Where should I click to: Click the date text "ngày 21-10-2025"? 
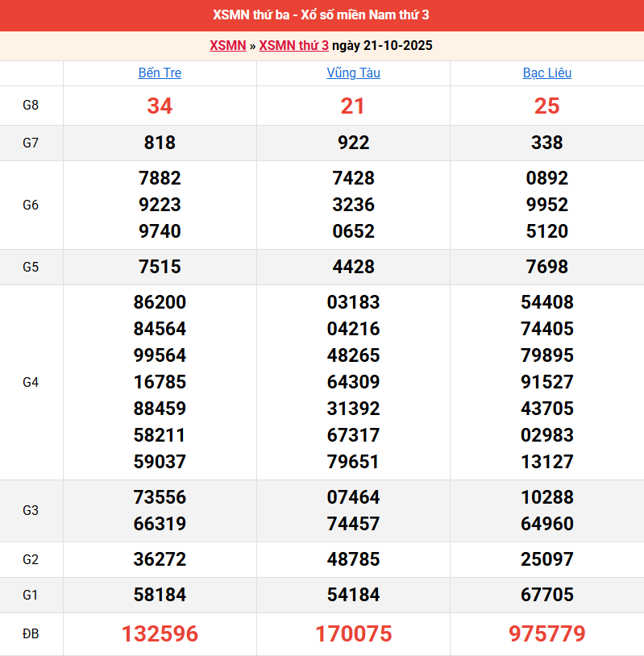point(382,46)
